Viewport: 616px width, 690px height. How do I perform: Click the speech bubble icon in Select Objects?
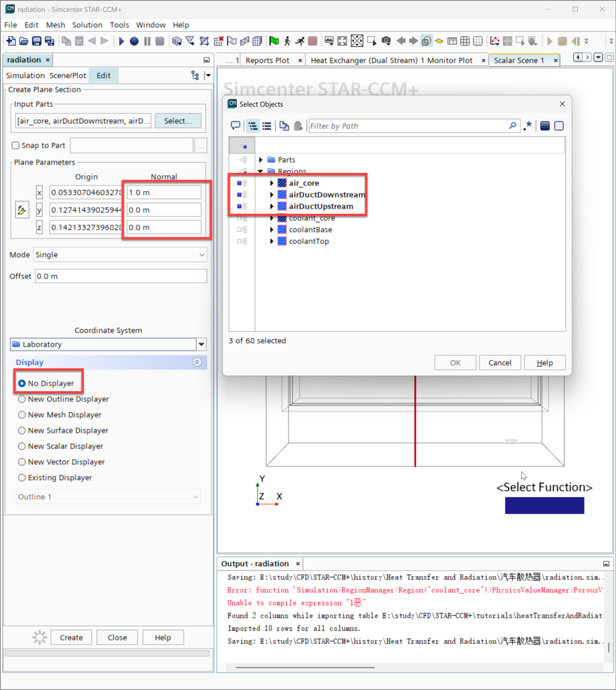coord(236,126)
